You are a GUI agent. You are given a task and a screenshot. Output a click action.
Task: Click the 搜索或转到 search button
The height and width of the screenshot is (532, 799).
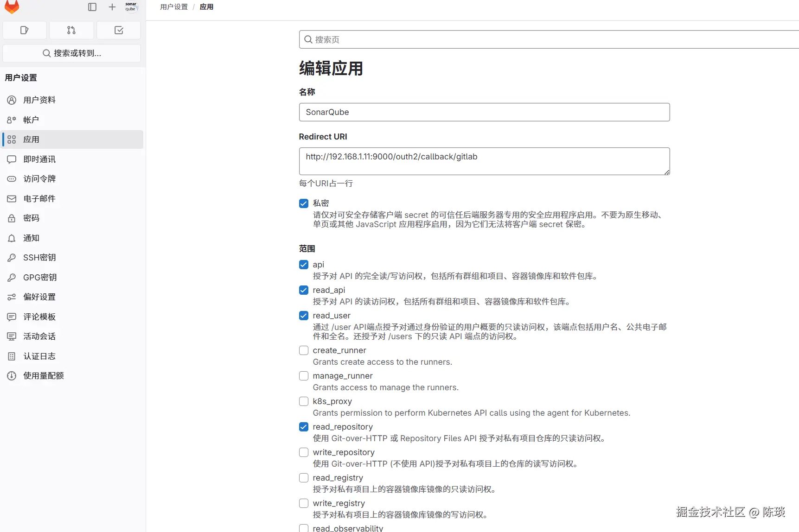(72, 53)
